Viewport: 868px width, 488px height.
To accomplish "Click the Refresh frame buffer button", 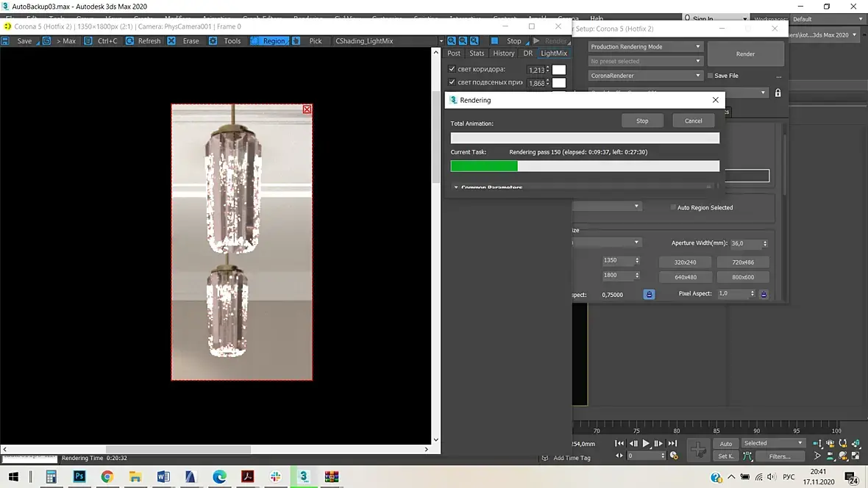I will coord(143,41).
